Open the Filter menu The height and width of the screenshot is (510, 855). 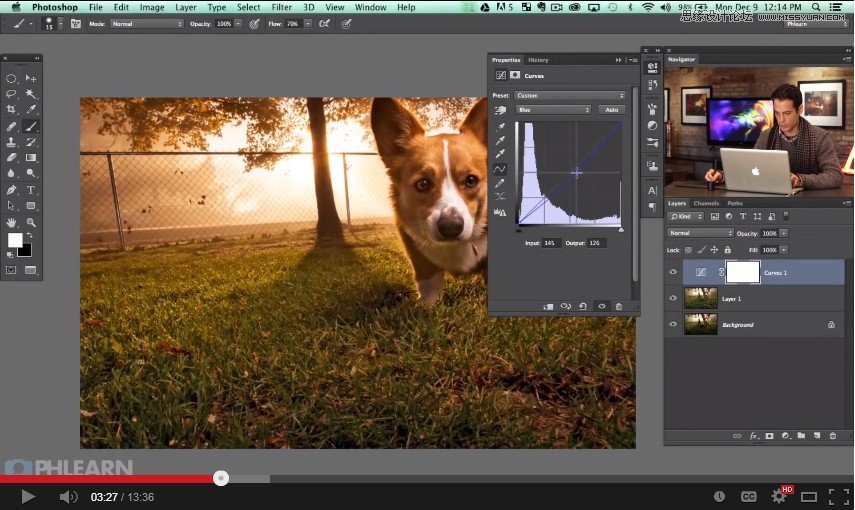pos(281,7)
